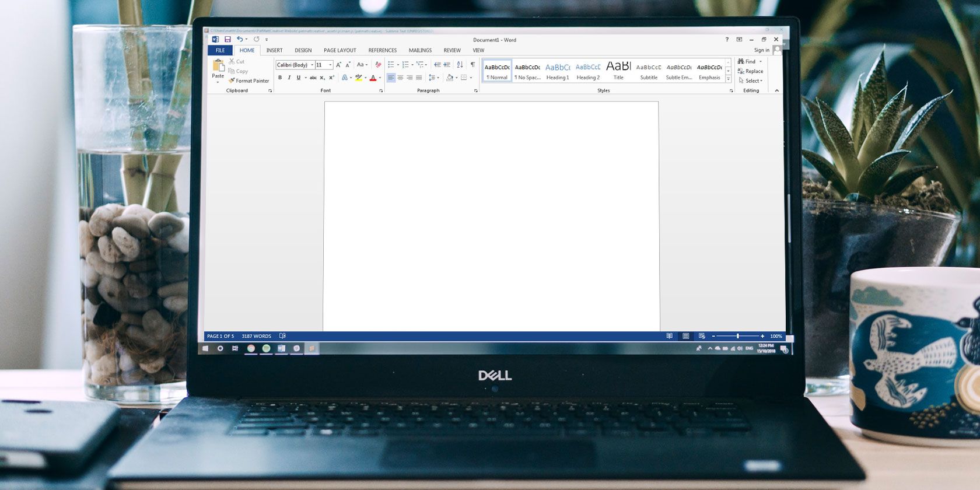Image resolution: width=980 pixels, height=490 pixels.
Task: Click the 3187 WORDS count in status bar
Action: coord(257,336)
